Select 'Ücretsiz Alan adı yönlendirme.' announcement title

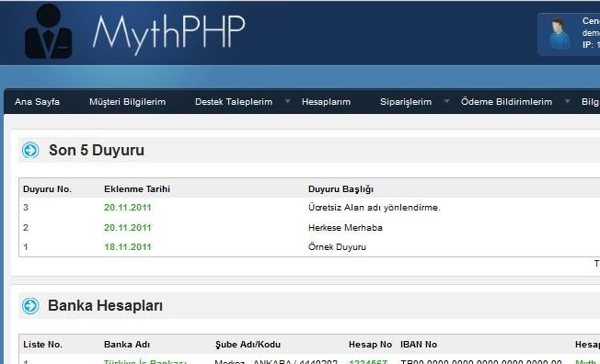[x=375, y=208]
